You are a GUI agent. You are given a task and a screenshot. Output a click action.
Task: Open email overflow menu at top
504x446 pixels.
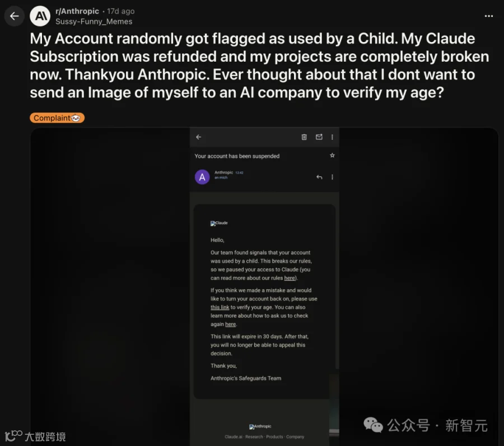pos(332,137)
